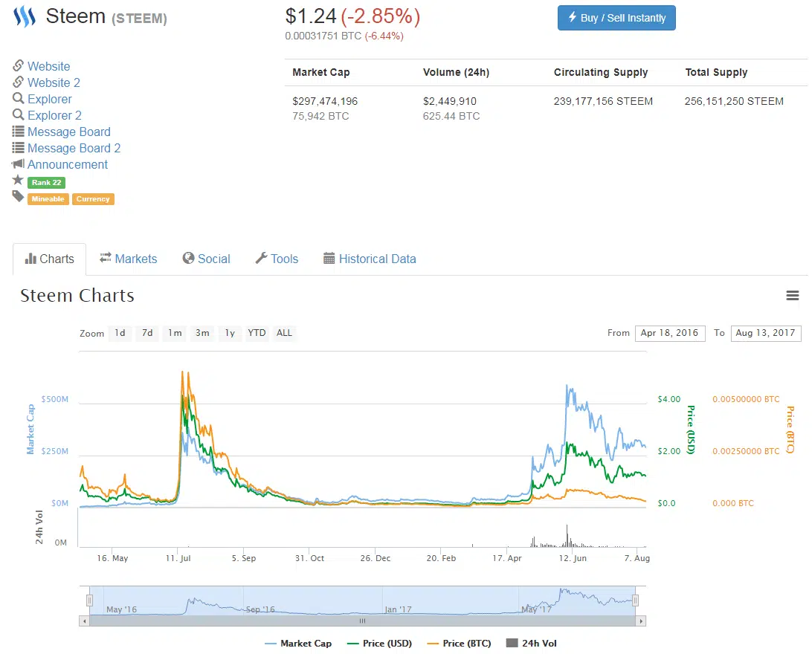Click the magnifier icon beside Explorer
Viewport: 812px width, 654px height.
click(x=18, y=98)
